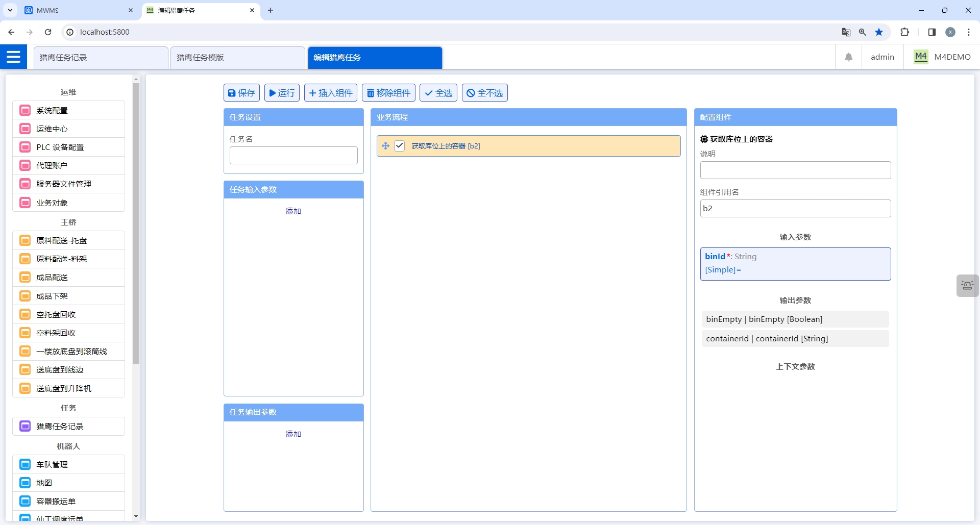Click 全不选 deselect all button

point(485,93)
